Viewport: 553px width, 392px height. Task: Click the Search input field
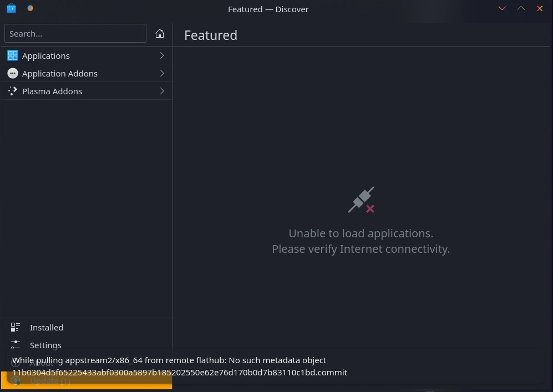coord(75,33)
